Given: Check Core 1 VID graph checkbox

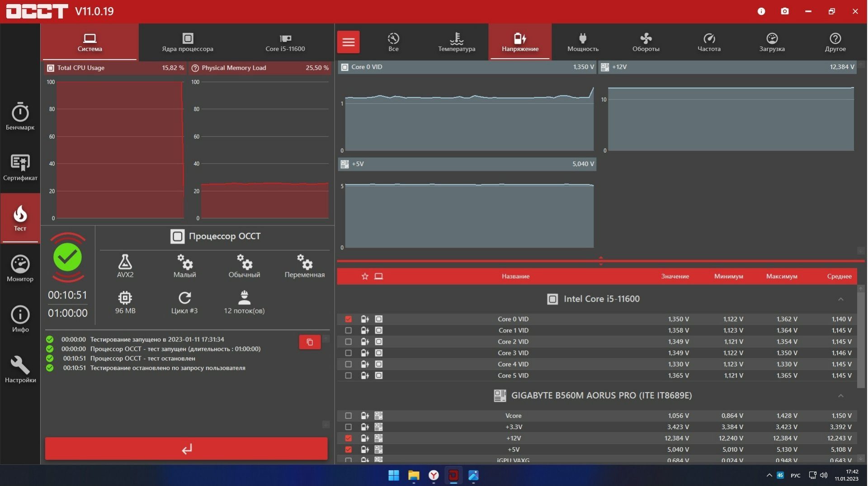Looking at the screenshot, I should [348, 330].
